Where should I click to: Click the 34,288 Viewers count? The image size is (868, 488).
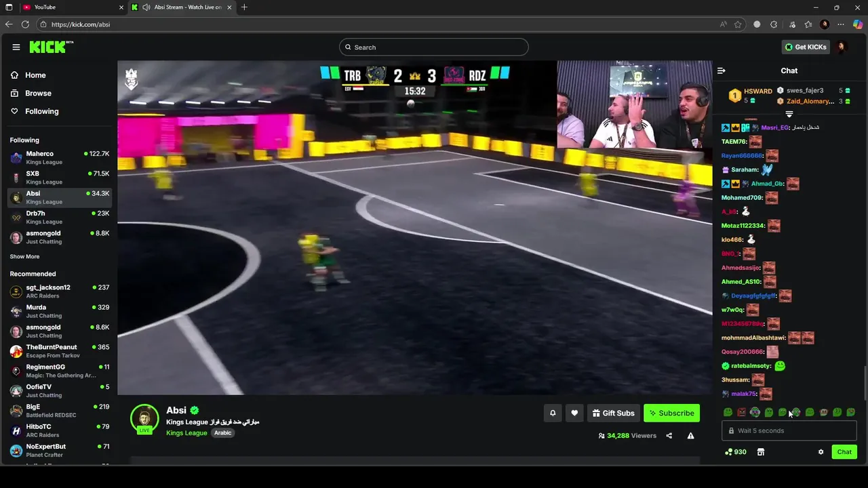tap(627, 436)
